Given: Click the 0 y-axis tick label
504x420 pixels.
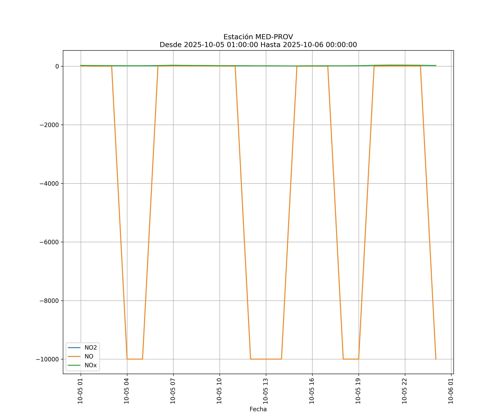Looking at the screenshot, I should pyautogui.click(x=57, y=66).
